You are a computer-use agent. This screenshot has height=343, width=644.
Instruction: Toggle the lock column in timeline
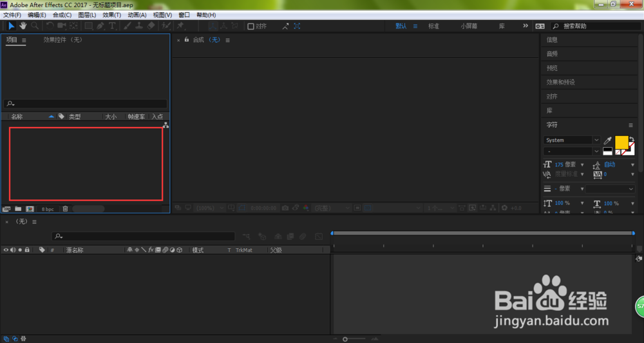[x=27, y=250]
